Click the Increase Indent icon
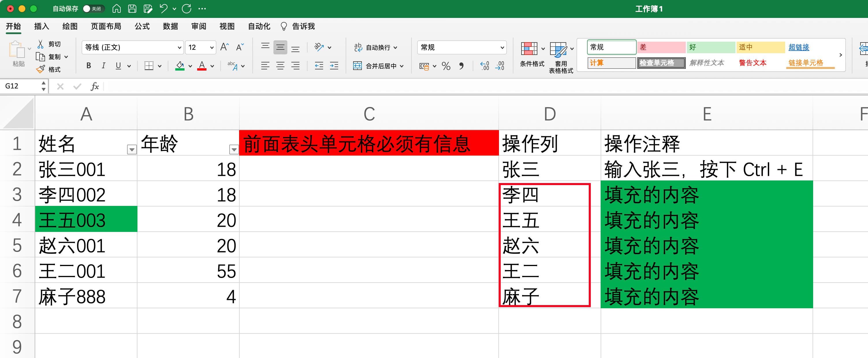The image size is (868, 358). (334, 66)
